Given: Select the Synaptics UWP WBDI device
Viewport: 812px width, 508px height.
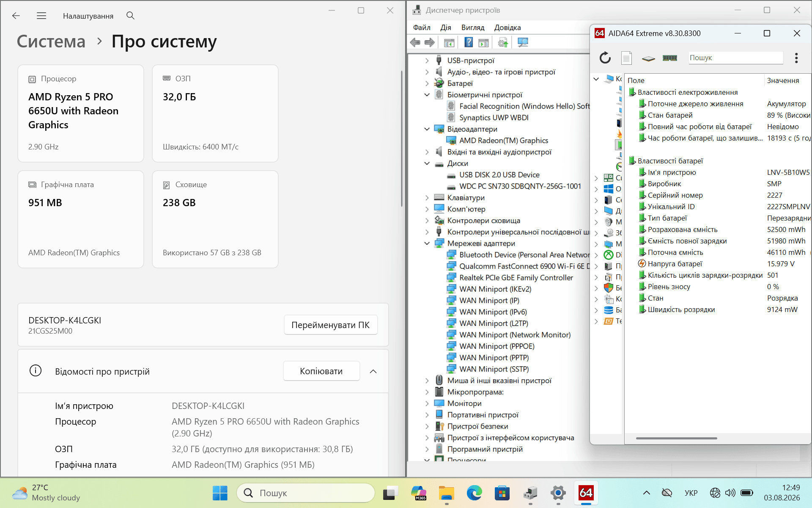Looking at the screenshot, I should (x=494, y=118).
